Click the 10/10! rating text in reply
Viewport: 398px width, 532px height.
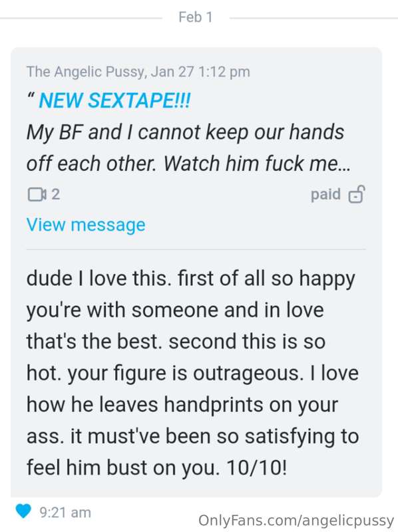[x=257, y=467]
